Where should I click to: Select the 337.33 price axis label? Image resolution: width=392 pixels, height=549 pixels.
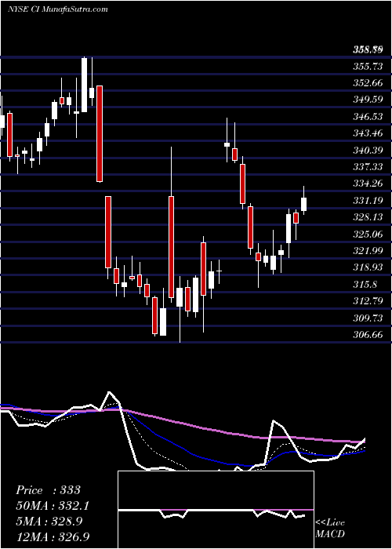click(368, 166)
